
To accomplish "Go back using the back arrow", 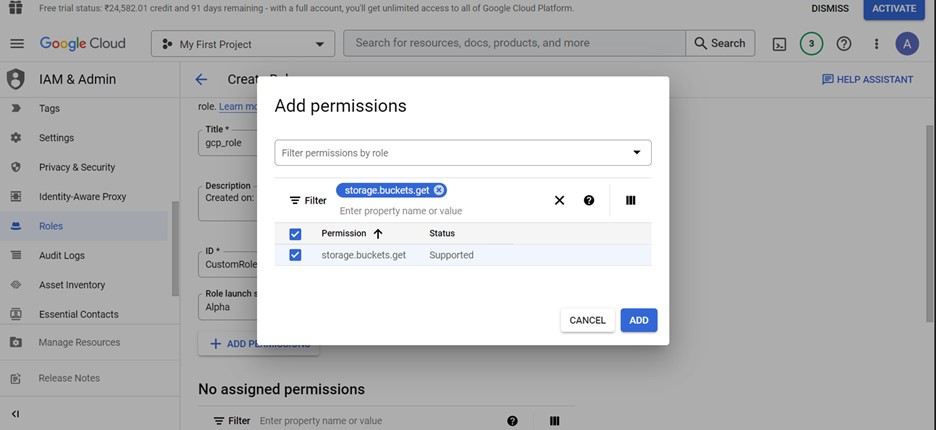I will [201, 79].
